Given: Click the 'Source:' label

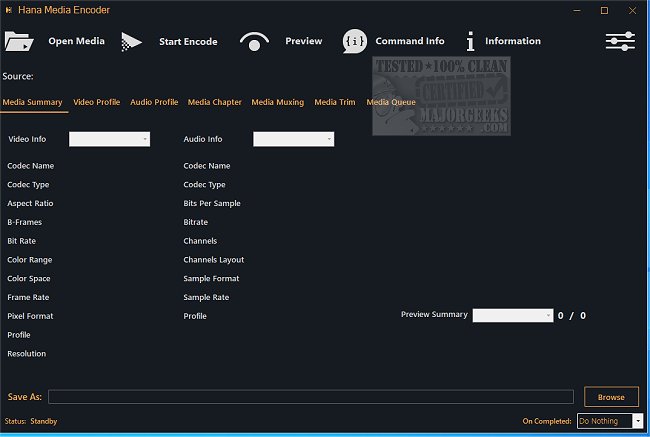Looking at the screenshot, I should pos(18,76).
